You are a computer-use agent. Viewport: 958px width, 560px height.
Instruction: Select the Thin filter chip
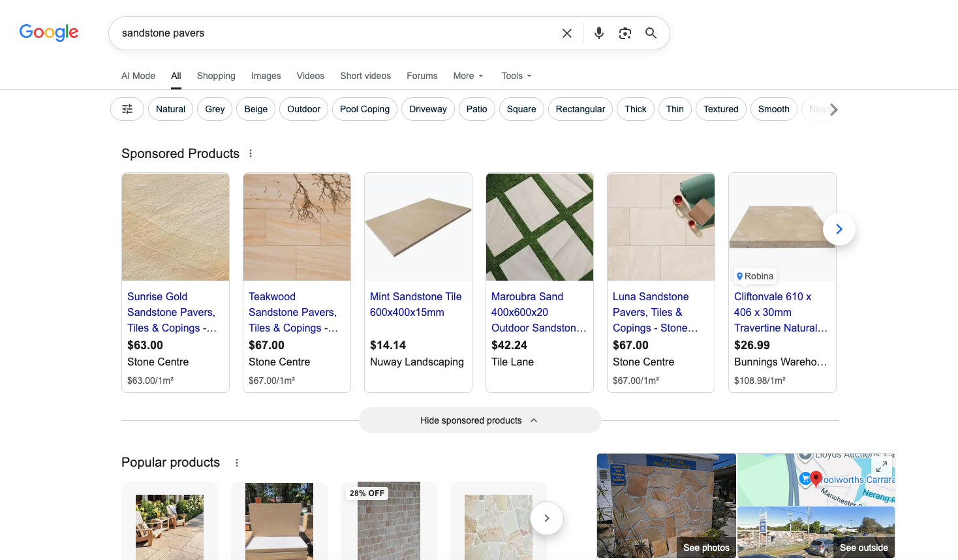(675, 109)
